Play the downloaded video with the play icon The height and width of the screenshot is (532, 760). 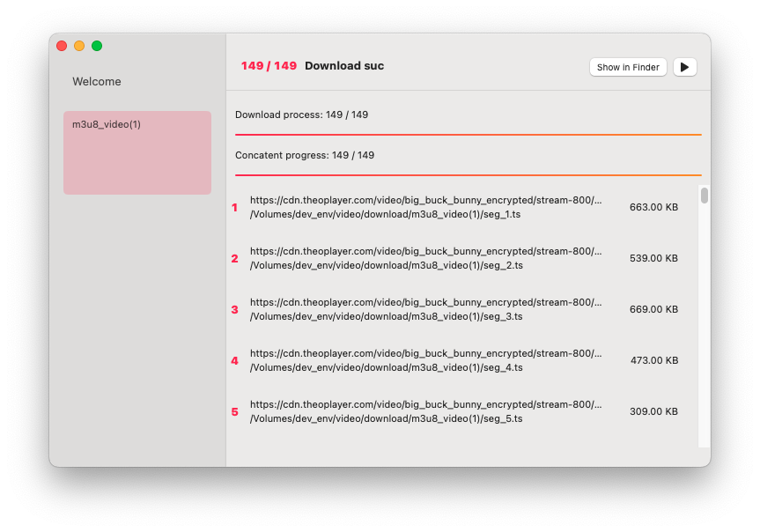[684, 67]
